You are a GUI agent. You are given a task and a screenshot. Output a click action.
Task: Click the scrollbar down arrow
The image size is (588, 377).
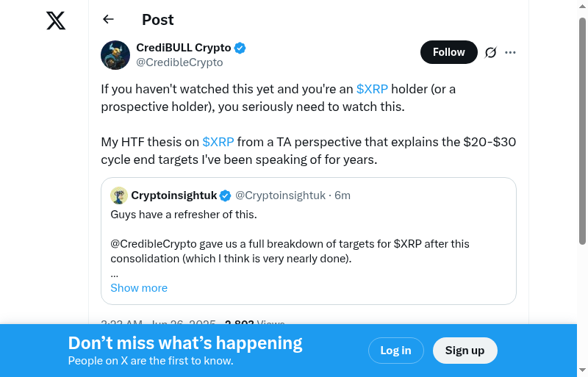pyautogui.click(x=582, y=370)
